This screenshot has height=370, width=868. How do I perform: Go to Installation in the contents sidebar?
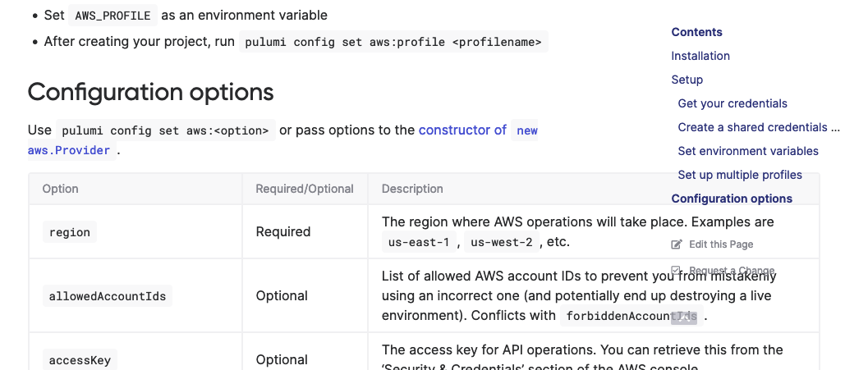click(700, 56)
